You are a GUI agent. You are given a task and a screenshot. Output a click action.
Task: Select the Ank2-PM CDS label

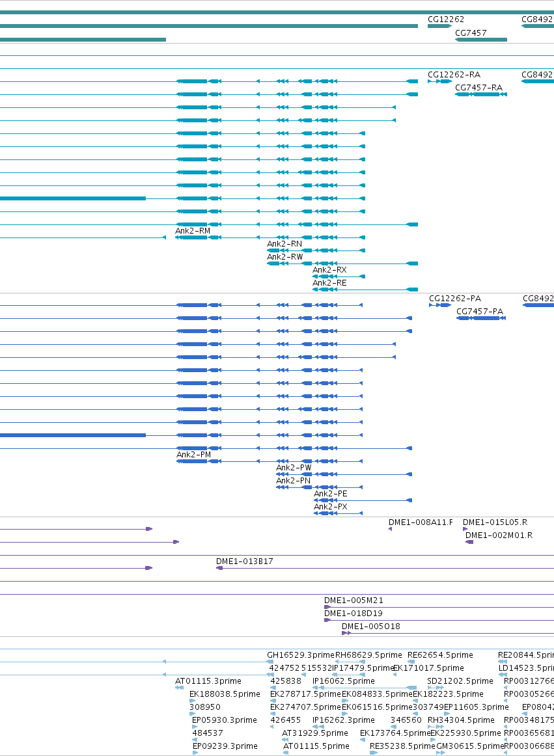pyautogui.click(x=193, y=455)
